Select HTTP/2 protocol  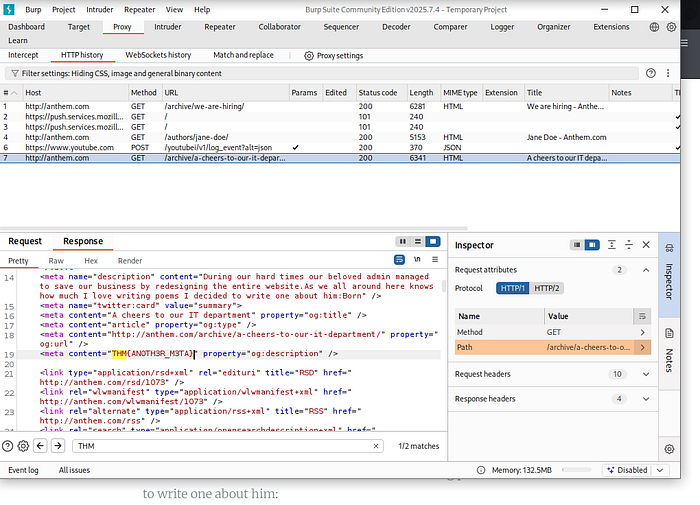[x=546, y=288]
